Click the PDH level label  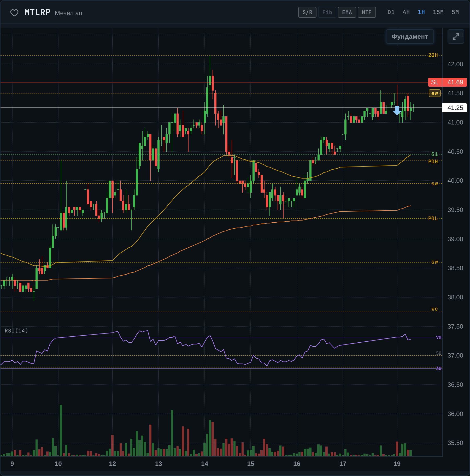pyautogui.click(x=433, y=162)
